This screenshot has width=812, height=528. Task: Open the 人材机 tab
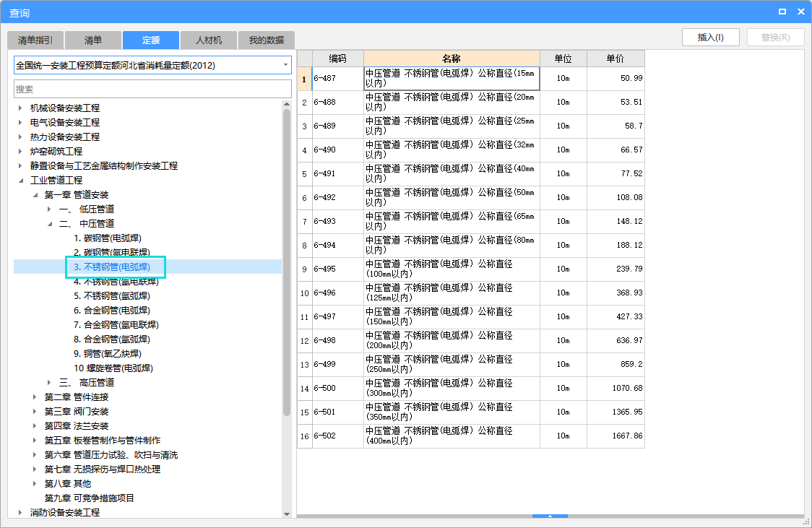[209, 40]
